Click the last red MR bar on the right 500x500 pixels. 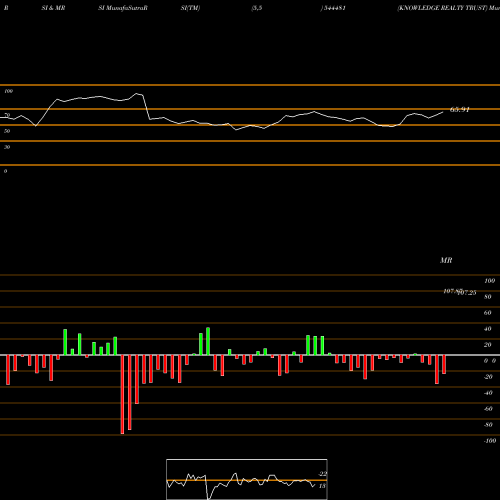(x=444, y=364)
